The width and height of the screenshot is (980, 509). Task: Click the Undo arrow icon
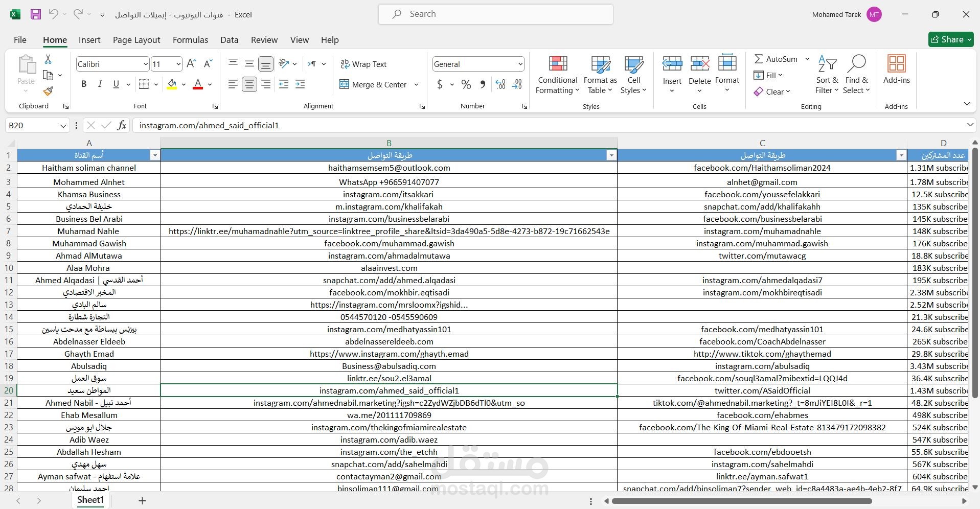[x=53, y=14]
